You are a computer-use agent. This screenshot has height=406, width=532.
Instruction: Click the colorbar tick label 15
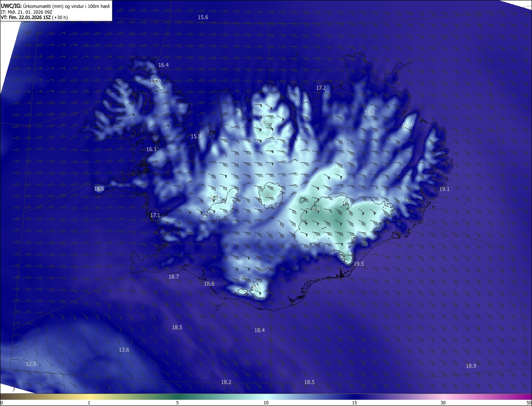(355, 403)
